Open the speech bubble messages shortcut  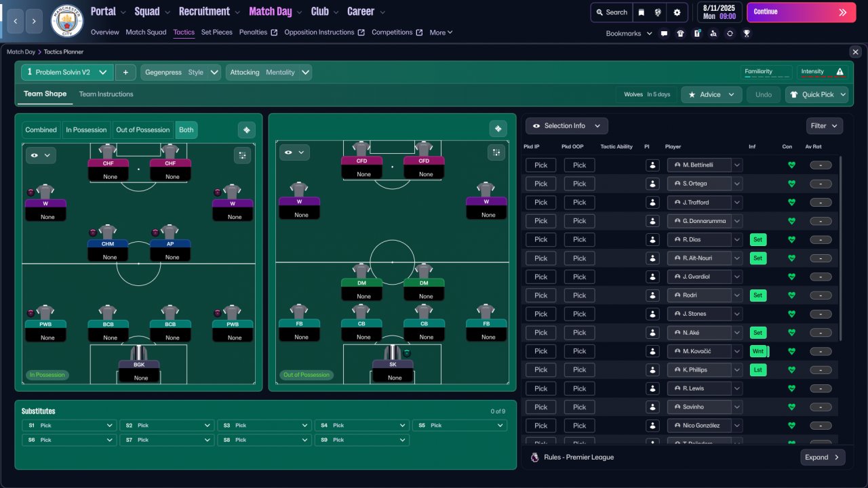(664, 33)
